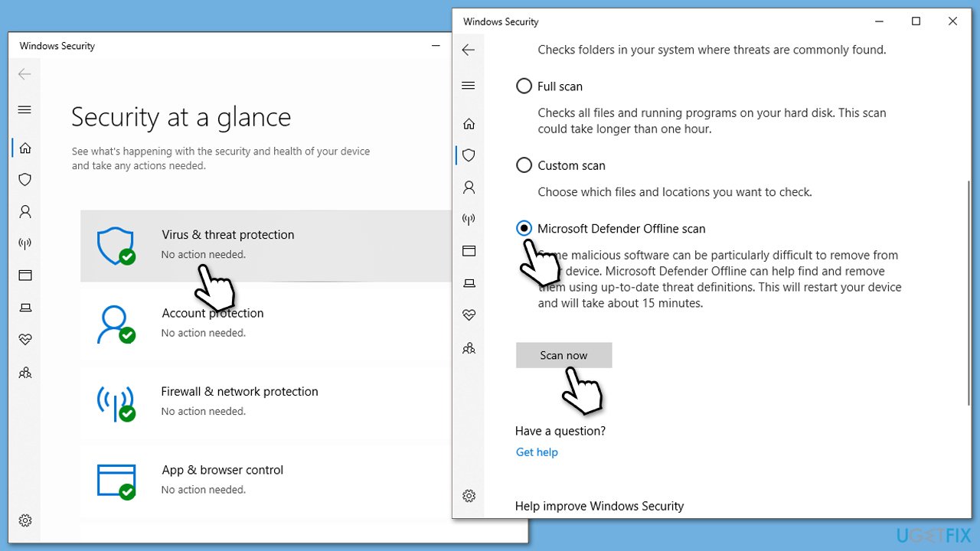
Task: Open App & browser control icon, left sidebar
Action: pyautogui.click(x=25, y=275)
